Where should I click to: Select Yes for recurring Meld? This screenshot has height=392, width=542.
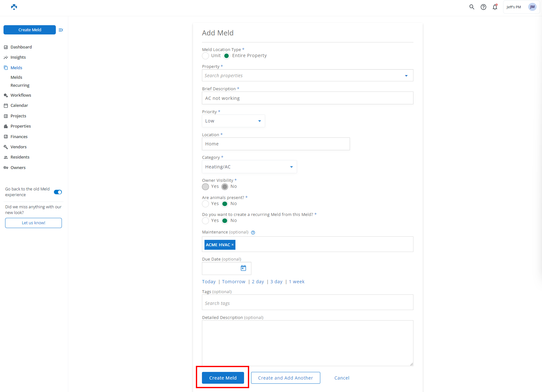(x=206, y=221)
